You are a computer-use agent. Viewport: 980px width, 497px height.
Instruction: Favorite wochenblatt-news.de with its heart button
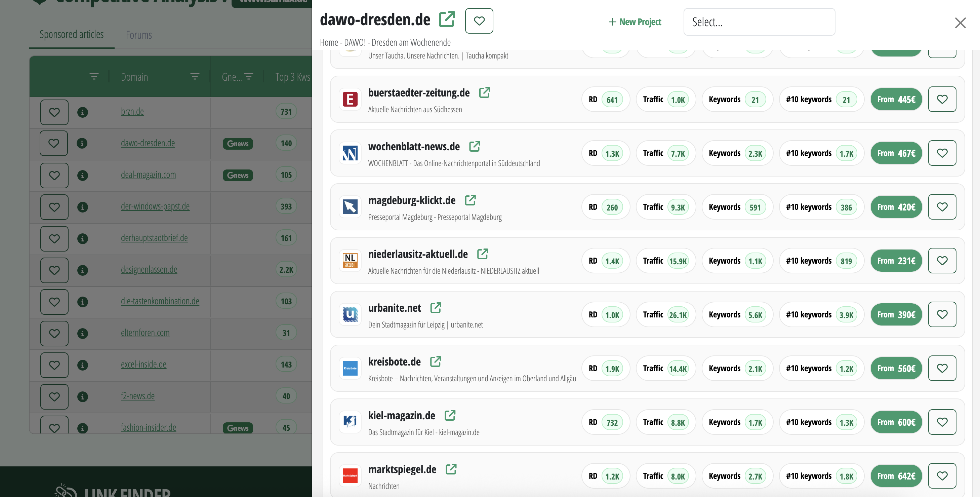[x=942, y=153]
